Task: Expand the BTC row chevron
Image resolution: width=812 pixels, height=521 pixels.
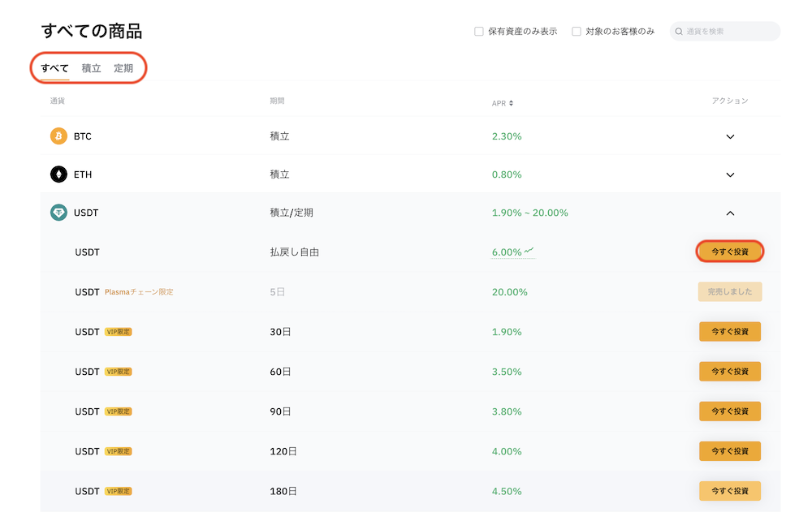Action: point(730,136)
